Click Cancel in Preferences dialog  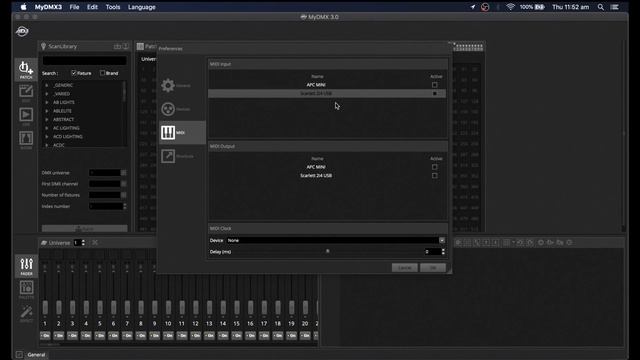pos(404,268)
